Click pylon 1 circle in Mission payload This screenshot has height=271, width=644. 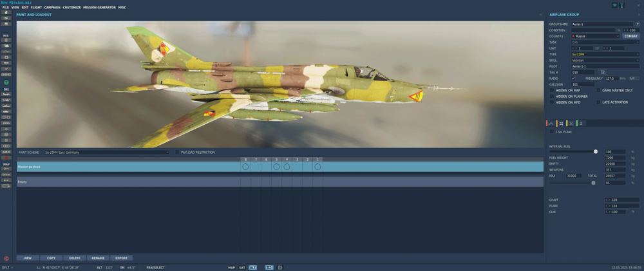[x=317, y=167]
